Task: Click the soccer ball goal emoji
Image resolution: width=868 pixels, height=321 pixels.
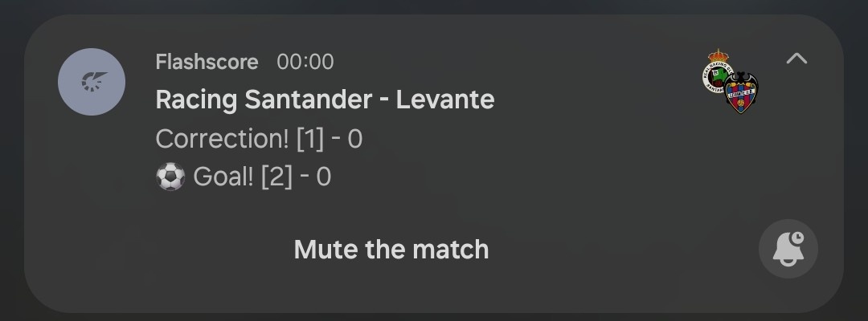Action: click(170, 177)
